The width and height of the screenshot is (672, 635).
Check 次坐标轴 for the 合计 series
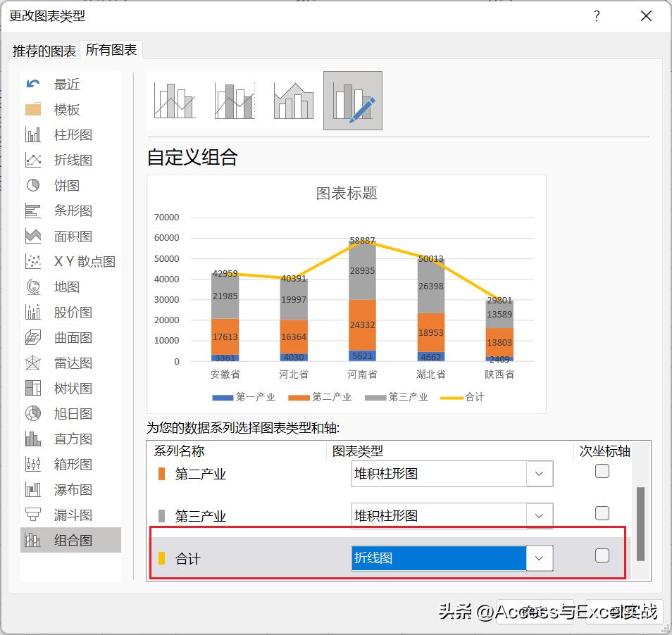pos(602,555)
